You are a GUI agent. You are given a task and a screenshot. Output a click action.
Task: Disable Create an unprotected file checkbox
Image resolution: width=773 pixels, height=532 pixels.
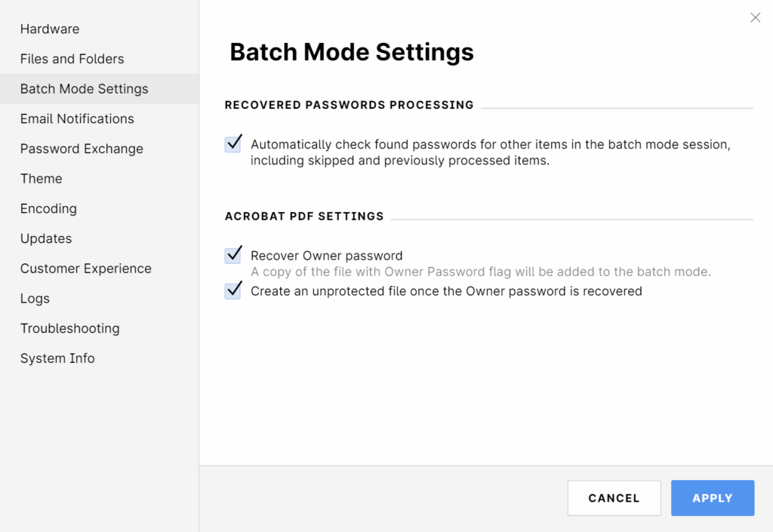tap(233, 291)
